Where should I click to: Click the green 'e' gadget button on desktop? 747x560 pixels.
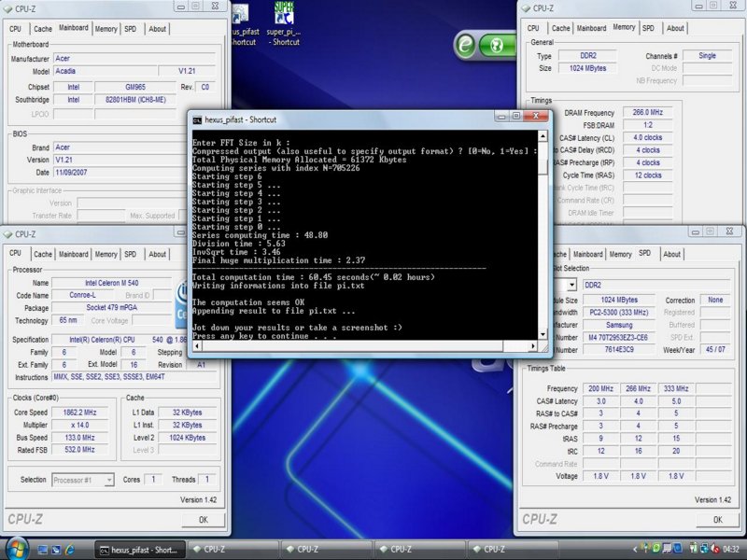point(465,45)
